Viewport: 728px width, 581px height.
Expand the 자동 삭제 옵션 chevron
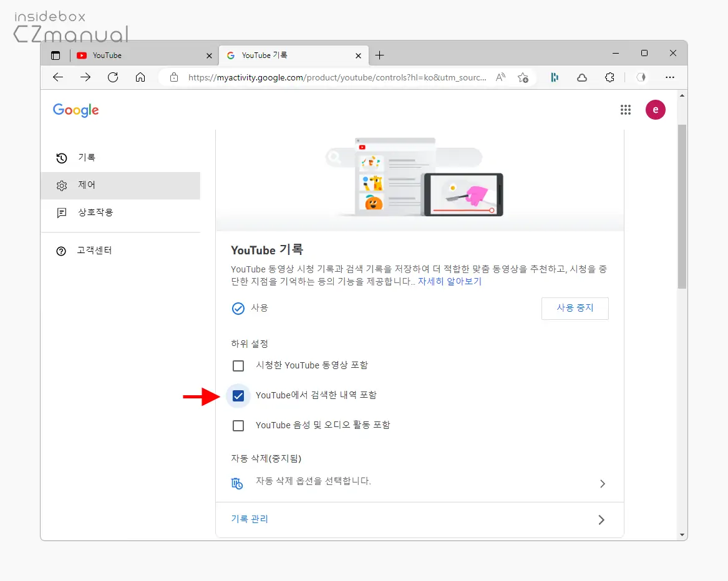[602, 484]
